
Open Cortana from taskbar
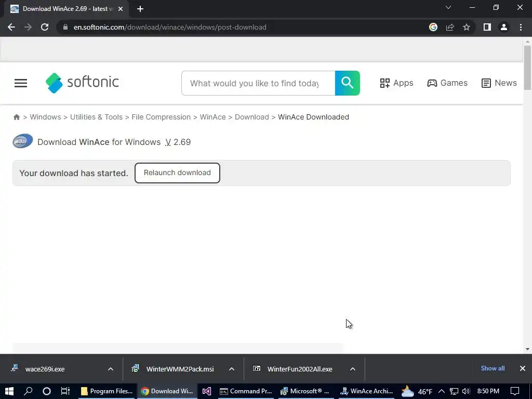[x=46, y=391]
